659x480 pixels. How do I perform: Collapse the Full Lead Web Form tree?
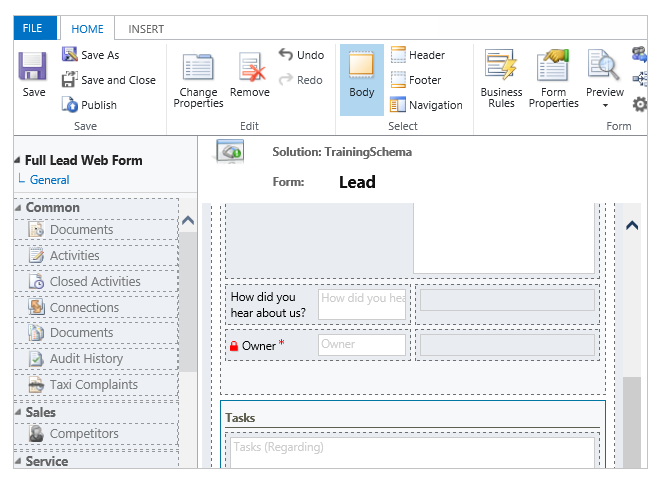pos(17,160)
